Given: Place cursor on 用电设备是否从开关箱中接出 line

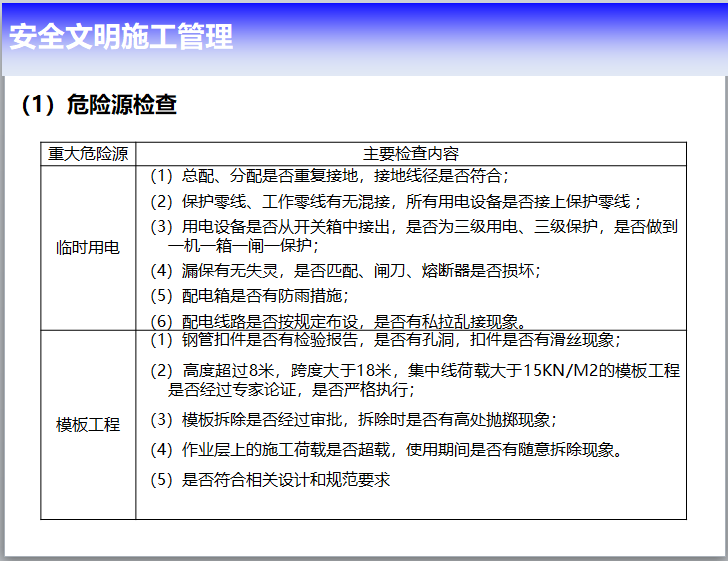Looking at the screenshot, I should [x=413, y=227].
